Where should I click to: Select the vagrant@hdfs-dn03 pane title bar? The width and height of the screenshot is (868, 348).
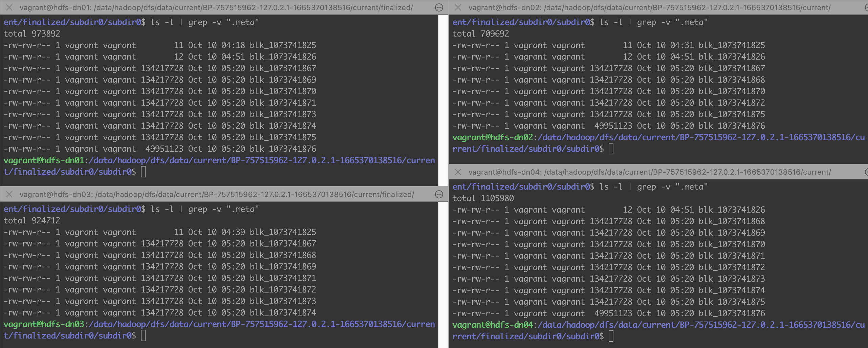coord(217,194)
